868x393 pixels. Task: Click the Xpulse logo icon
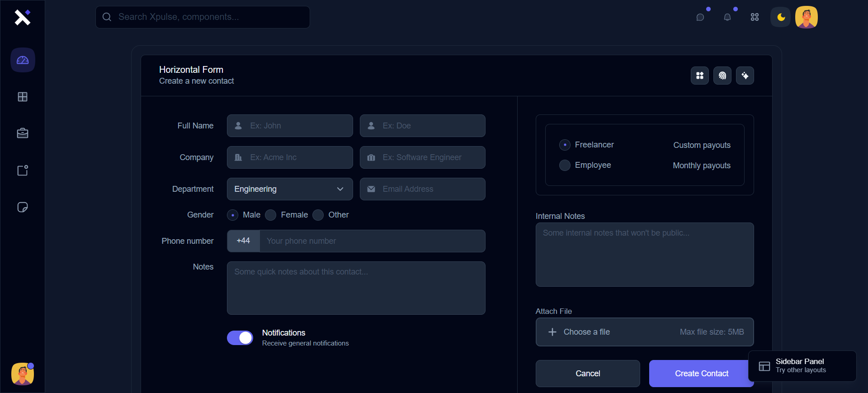pyautogui.click(x=22, y=17)
